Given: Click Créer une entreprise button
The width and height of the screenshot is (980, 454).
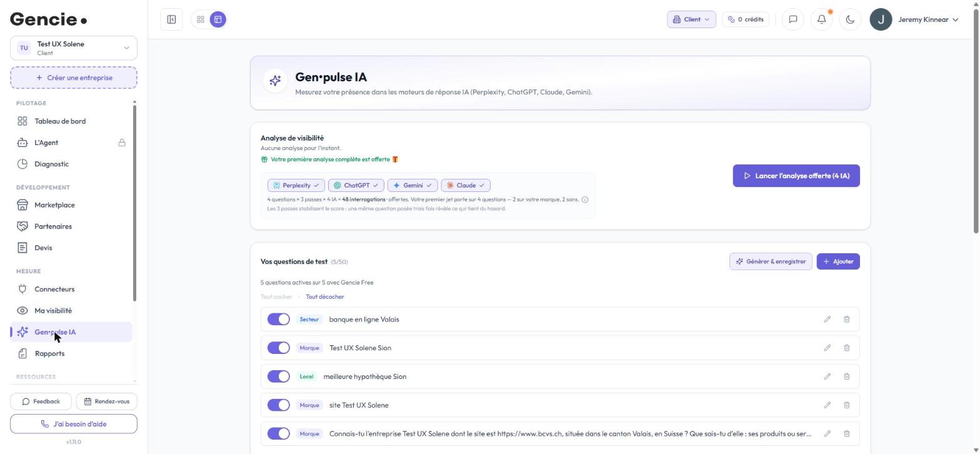Looking at the screenshot, I should [x=74, y=78].
